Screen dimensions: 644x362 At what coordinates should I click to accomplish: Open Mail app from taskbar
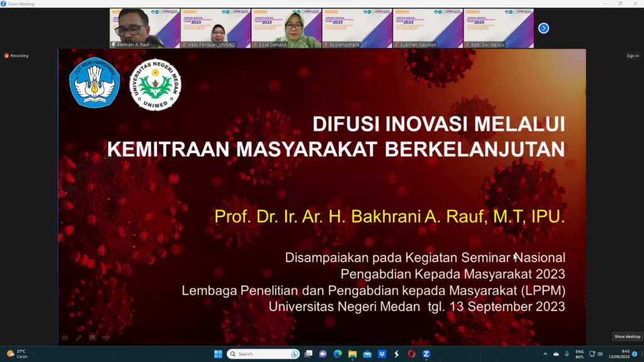[x=367, y=354]
